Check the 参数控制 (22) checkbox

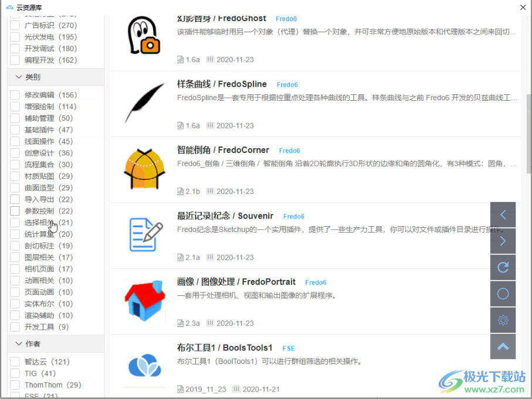coord(15,211)
